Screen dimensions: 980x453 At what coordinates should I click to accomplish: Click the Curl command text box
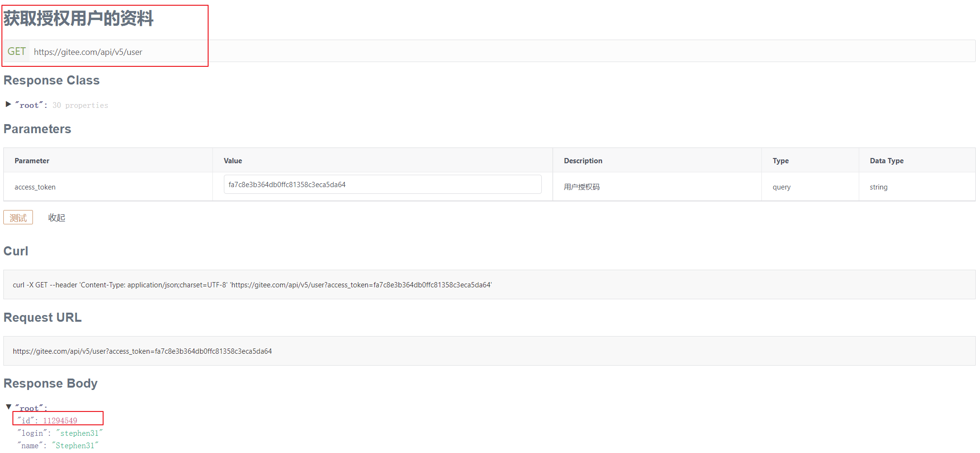489,284
